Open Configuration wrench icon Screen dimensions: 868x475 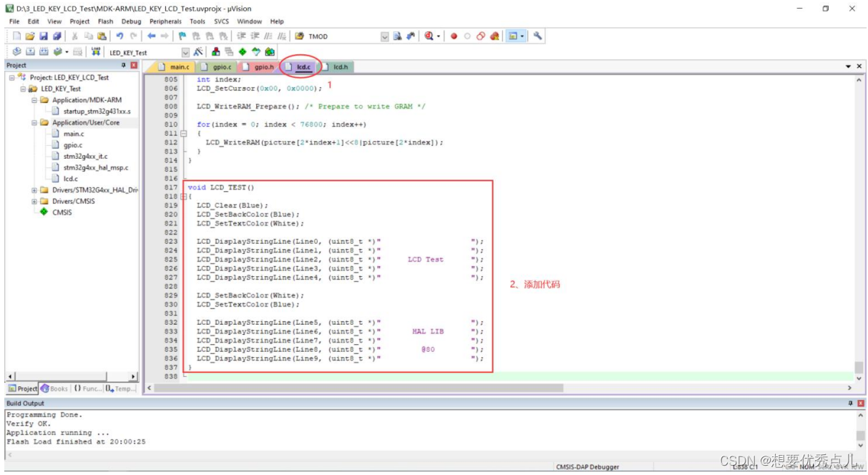coord(537,36)
